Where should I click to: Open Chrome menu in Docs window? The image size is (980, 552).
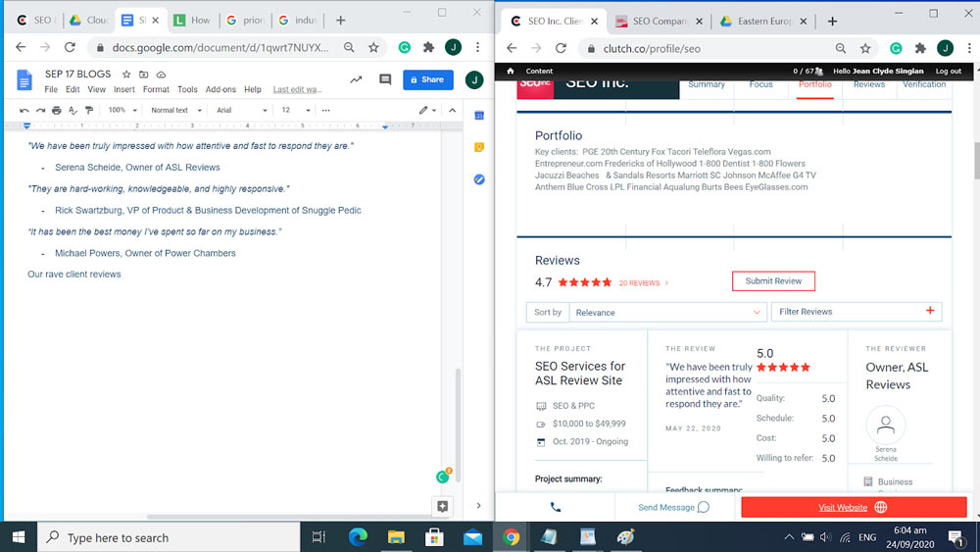click(x=477, y=47)
